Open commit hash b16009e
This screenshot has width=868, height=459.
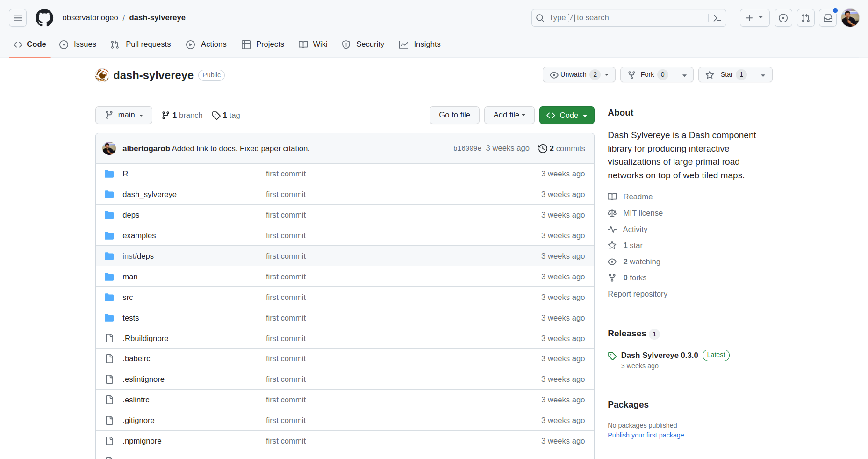click(x=467, y=148)
